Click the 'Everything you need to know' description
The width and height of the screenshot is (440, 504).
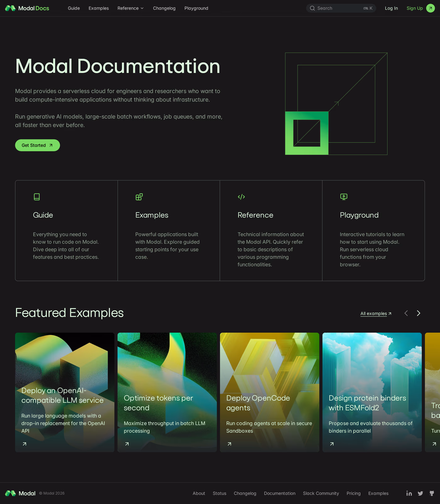pos(66,246)
